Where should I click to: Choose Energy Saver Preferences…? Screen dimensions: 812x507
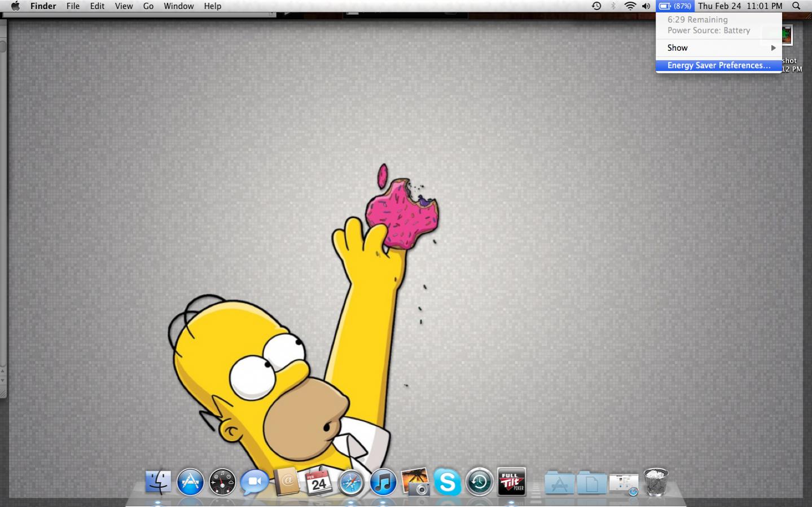[x=718, y=65]
